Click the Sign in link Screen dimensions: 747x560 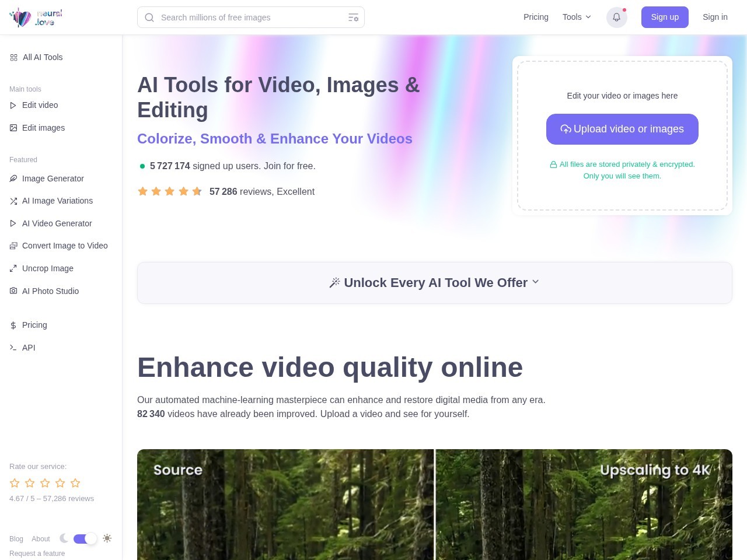(715, 17)
